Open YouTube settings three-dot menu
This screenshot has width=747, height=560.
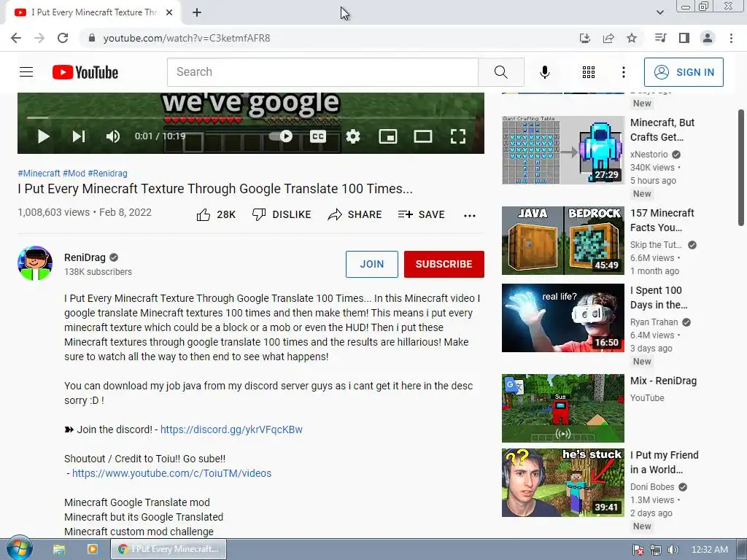click(x=624, y=72)
